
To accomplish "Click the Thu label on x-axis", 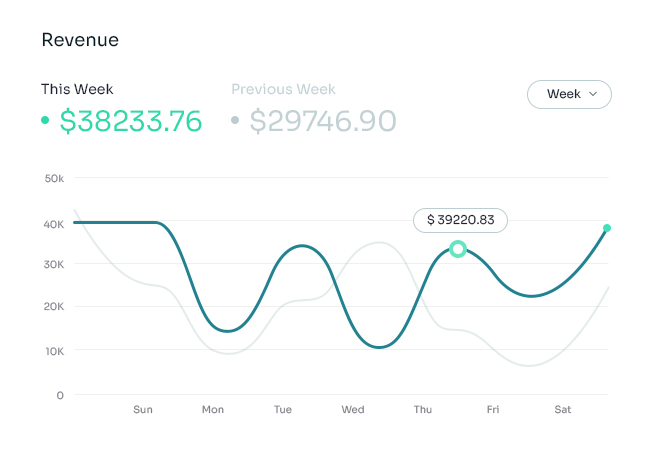I will [423, 409].
